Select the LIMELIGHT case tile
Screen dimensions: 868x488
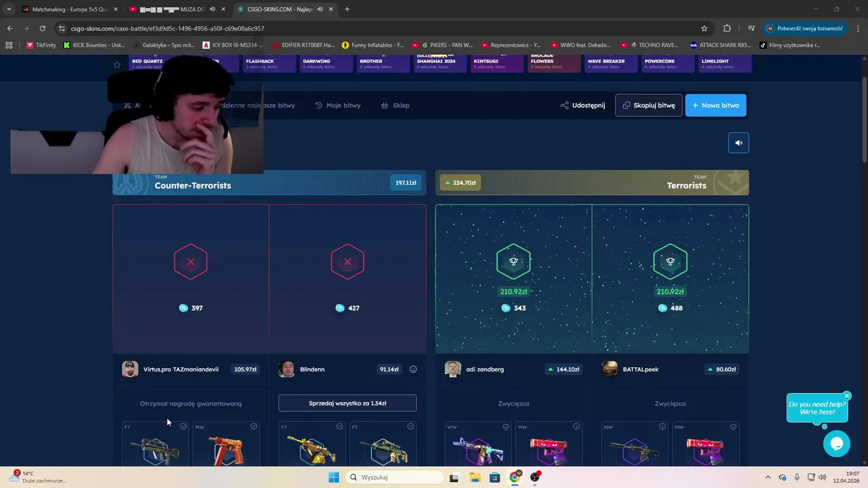[x=725, y=63]
